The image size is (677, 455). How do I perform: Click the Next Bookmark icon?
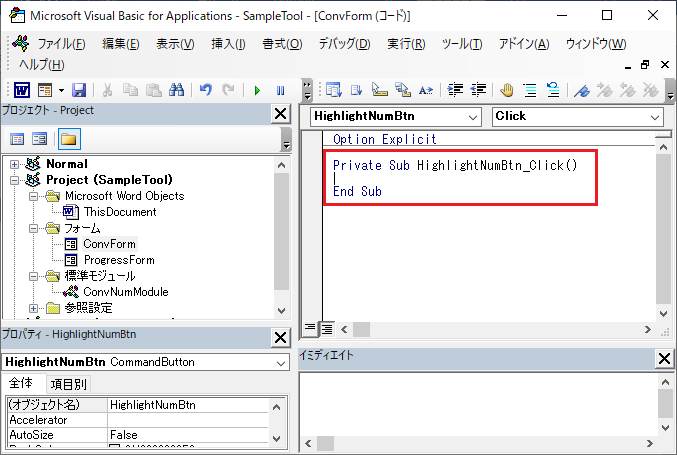[x=604, y=90]
